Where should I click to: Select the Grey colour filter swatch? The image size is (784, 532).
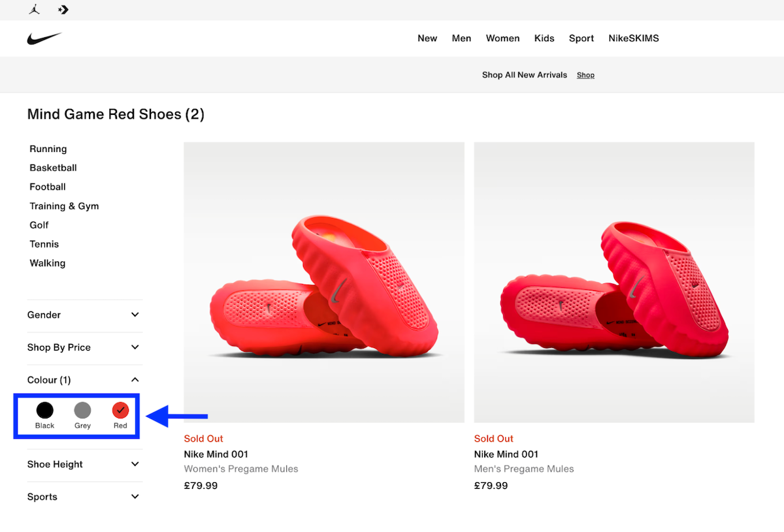coord(82,411)
